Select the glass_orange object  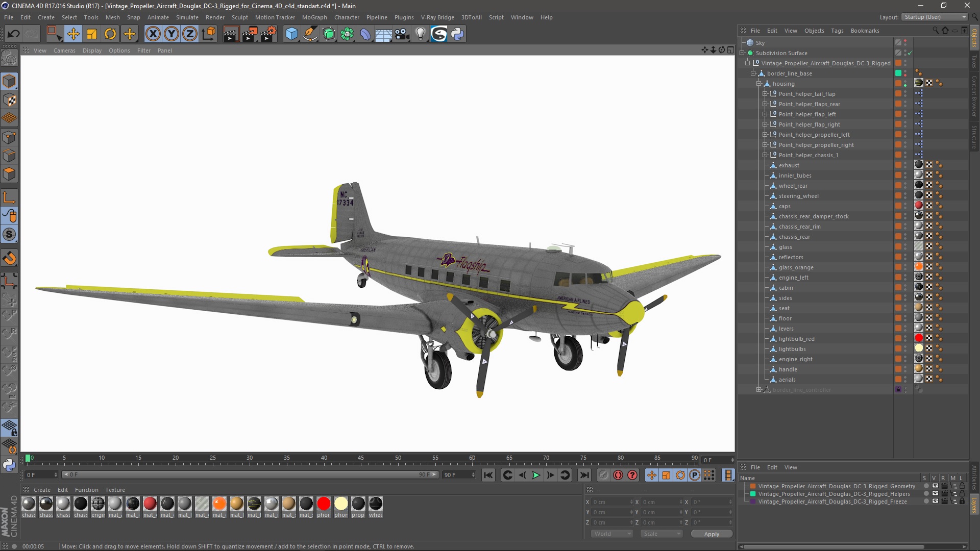pyautogui.click(x=796, y=267)
